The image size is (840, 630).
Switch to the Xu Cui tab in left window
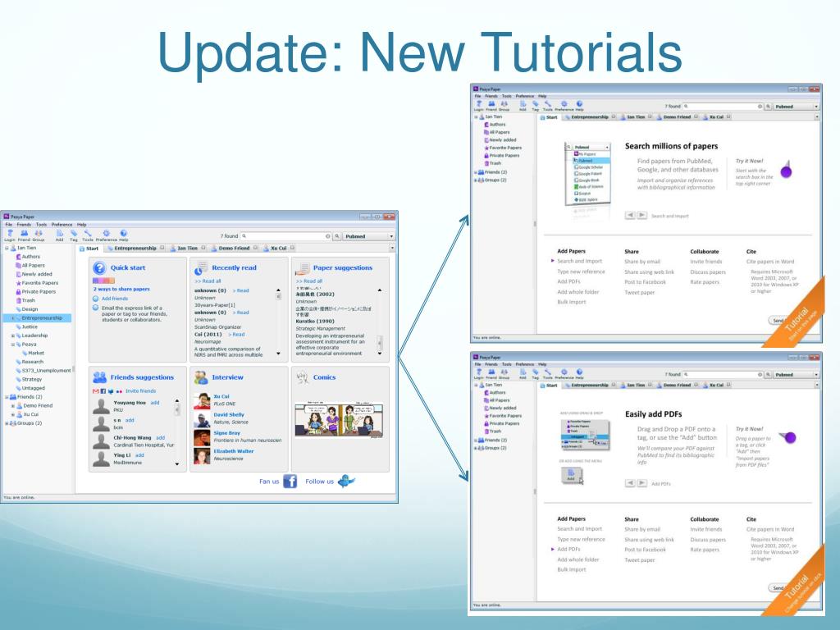tap(278, 248)
